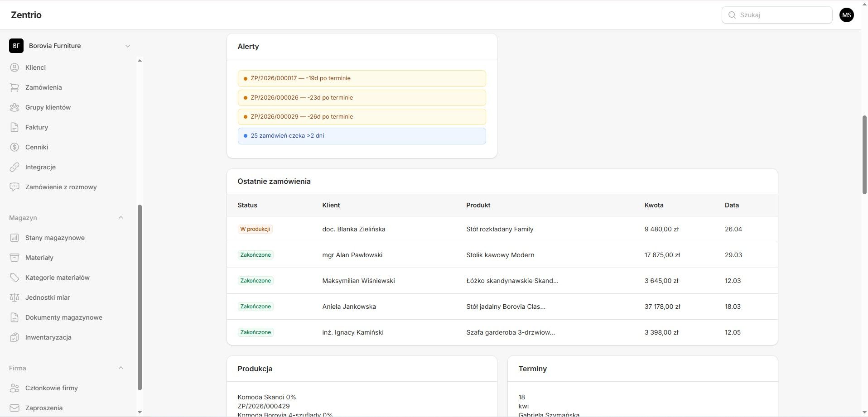This screenshot has height=417, width=868.
Task: Click the Status column header
Action: tap(247, 205)
